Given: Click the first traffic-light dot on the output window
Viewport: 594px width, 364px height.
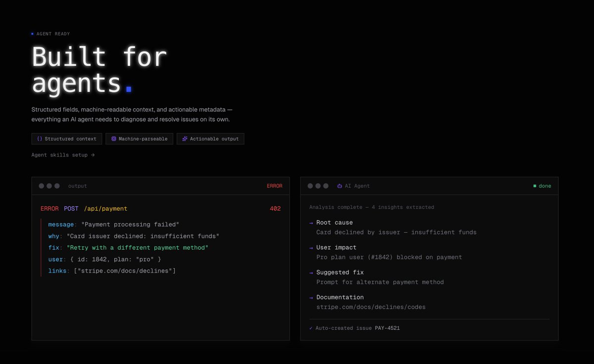Looking at the screenshot, I should click(42, 185).
